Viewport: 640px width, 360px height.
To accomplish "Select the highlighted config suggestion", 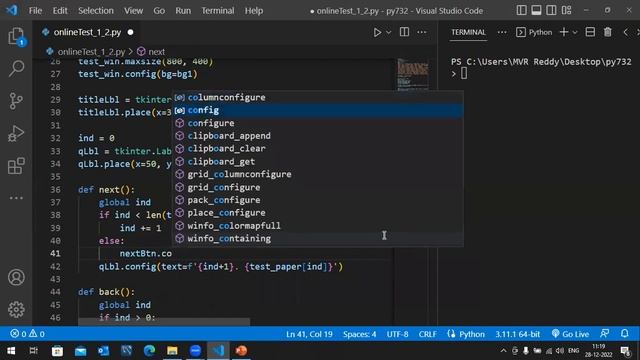I will click(318, 110).
